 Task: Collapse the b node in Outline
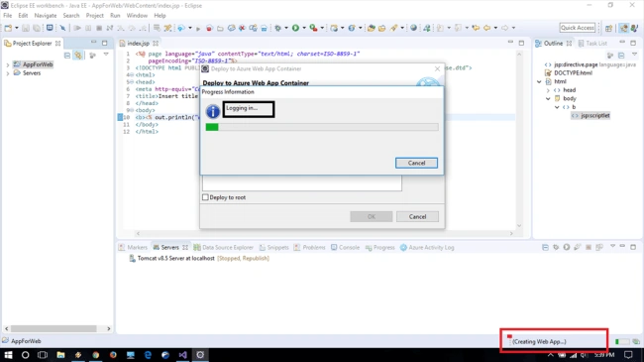557,107
